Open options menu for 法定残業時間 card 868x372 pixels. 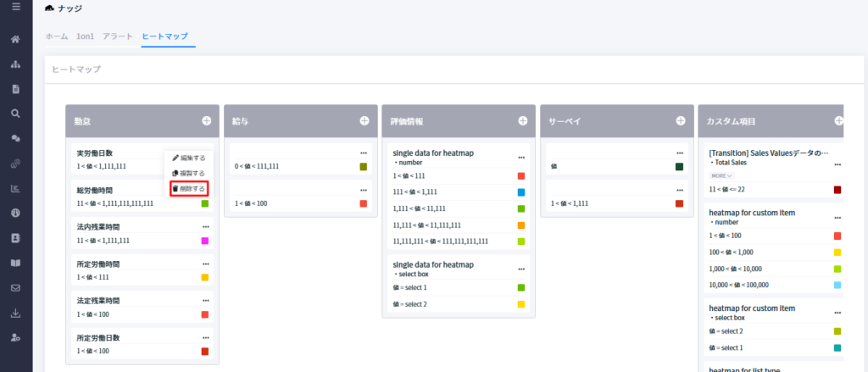point(205,301)
